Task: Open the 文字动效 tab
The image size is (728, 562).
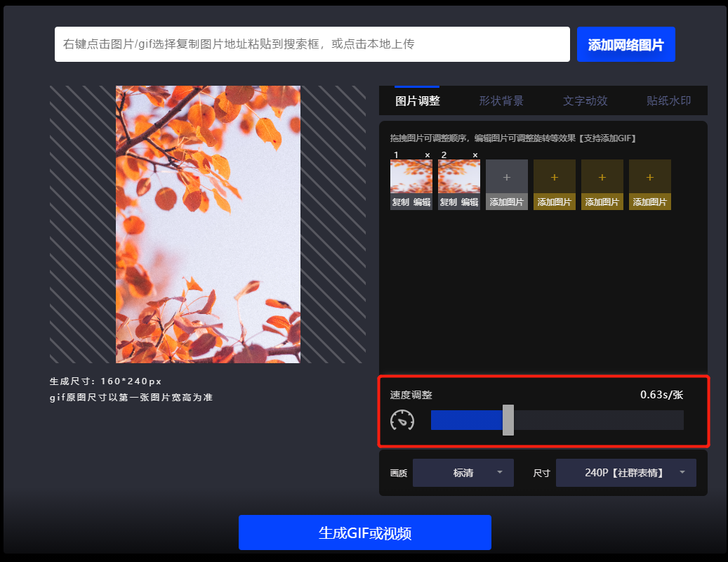Action: tap(585, 100)
